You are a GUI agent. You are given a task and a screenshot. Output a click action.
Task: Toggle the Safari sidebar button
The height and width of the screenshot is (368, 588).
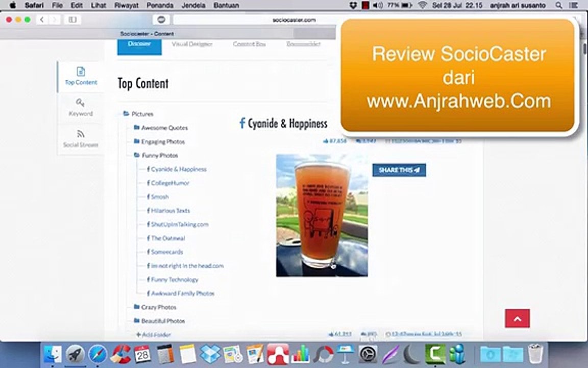(x=73, y=19)
